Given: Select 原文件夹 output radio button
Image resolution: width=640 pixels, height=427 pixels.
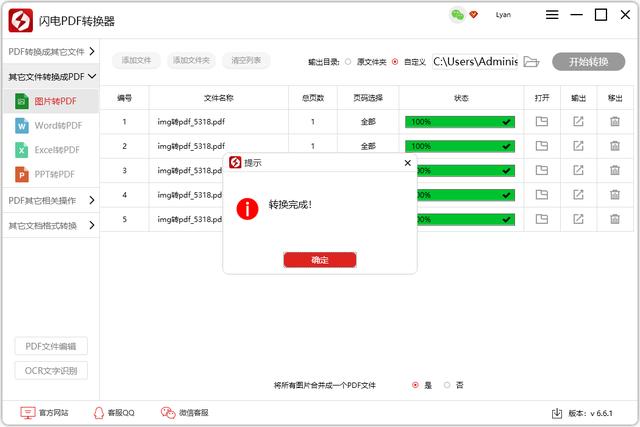Looking at the screenshot, I should tap(348, 62).
